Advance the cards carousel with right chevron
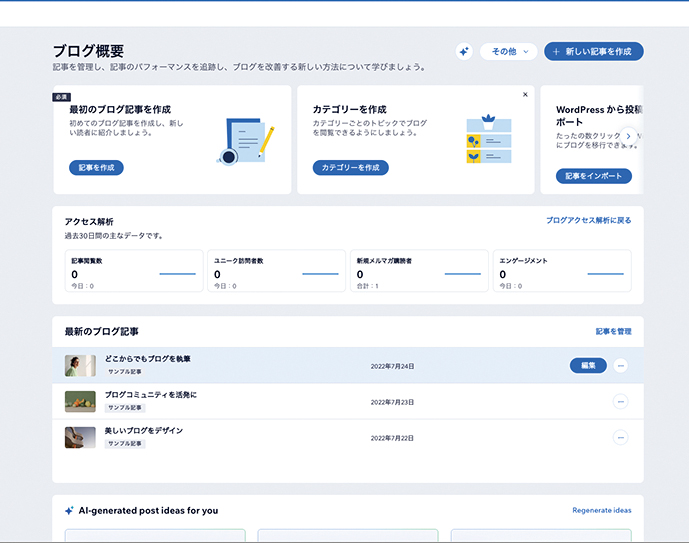The image size is (689, 543). point(628,134)
